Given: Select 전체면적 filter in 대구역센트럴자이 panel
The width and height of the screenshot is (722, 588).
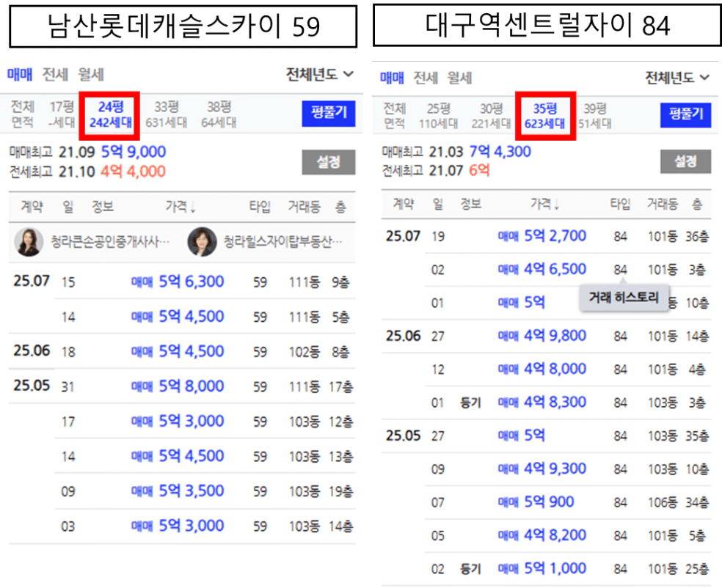Looking at the screenshot, I should coord(395,116).
